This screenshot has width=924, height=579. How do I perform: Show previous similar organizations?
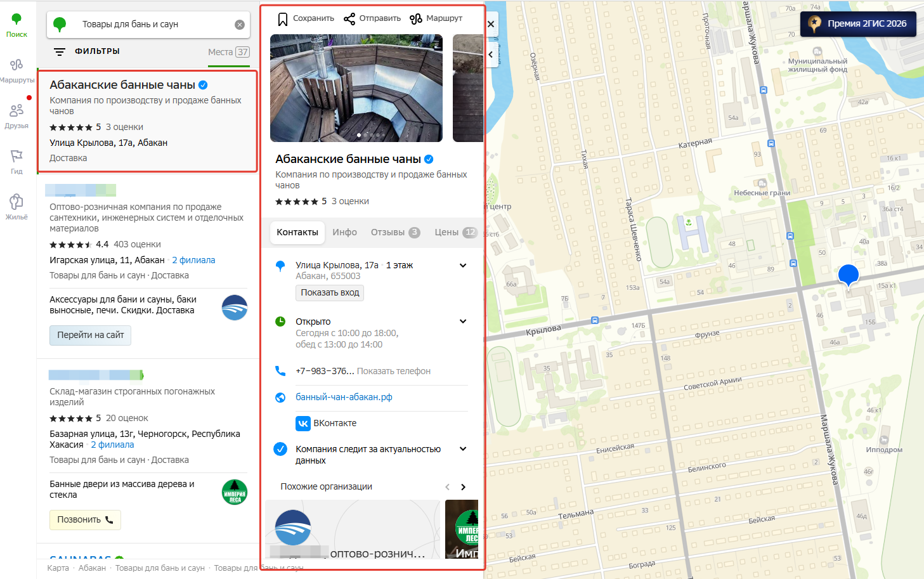click(447, 487)
